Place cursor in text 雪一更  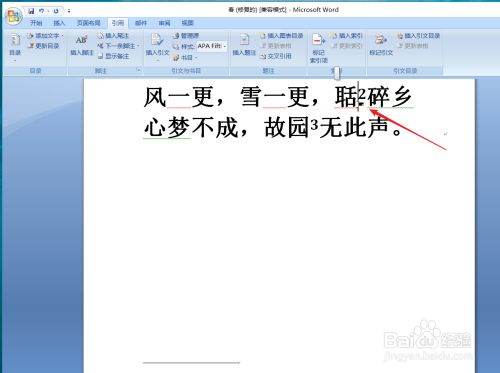click(x=274, y=97)
